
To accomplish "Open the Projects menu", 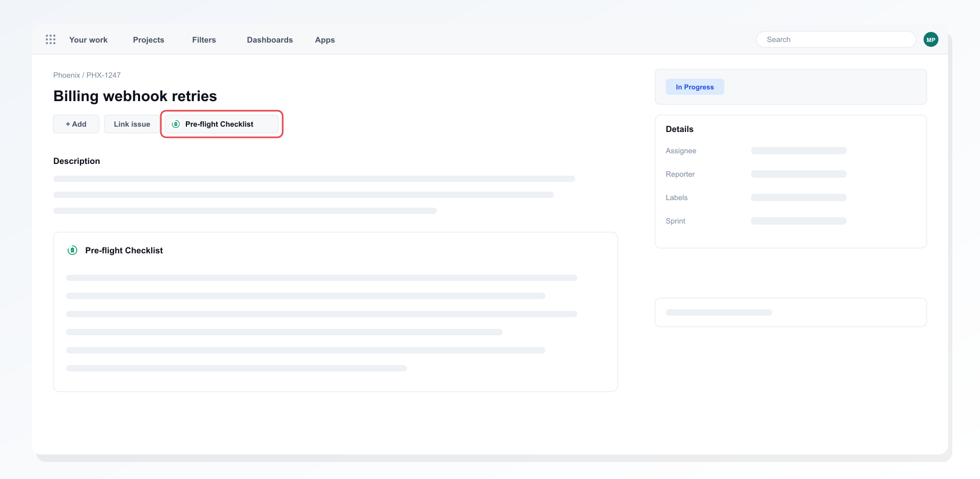I will point(149,40).
